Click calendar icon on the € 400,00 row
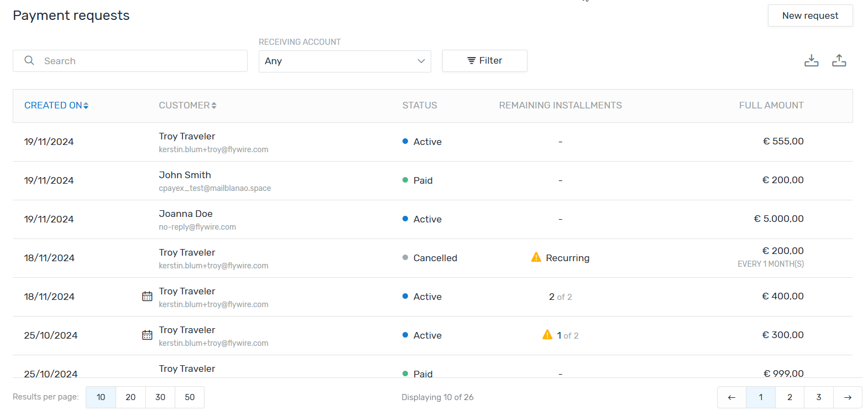Image resolution: width=868 pixels, height=420 pixels. pos(147,297)
